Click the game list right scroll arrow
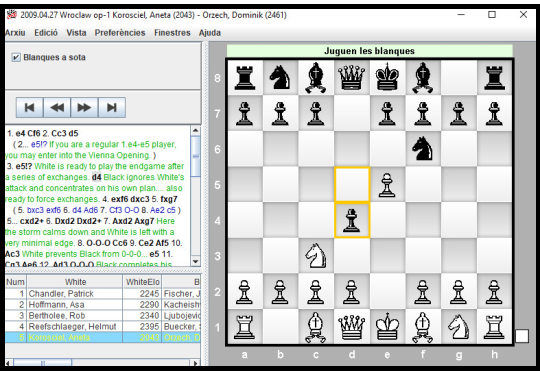The image size is (540, 374). (196, 363)
